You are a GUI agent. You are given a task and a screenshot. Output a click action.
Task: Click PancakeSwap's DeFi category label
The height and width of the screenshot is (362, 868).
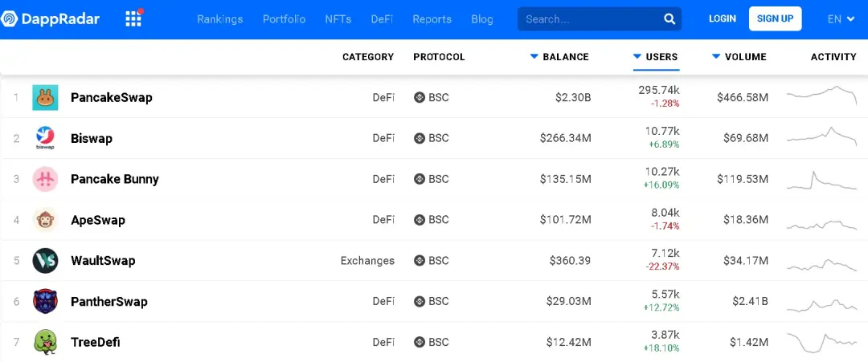(x=383, y=98)
